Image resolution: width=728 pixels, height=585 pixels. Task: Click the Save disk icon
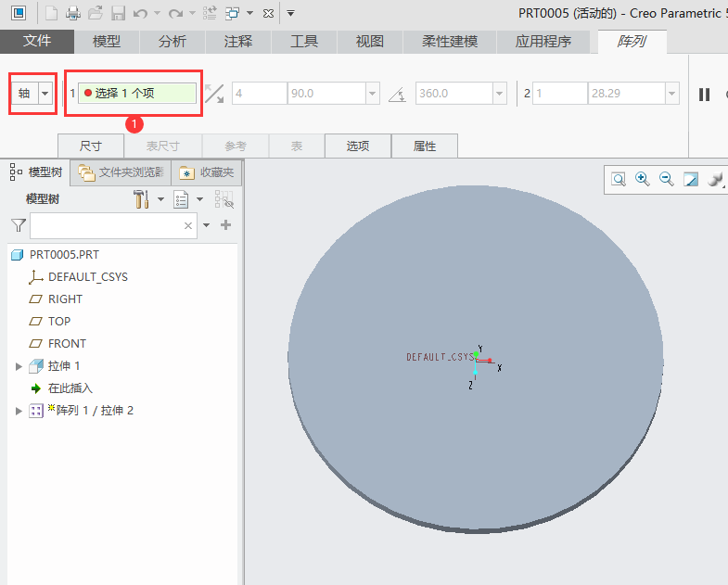click(x=118, y=13)
